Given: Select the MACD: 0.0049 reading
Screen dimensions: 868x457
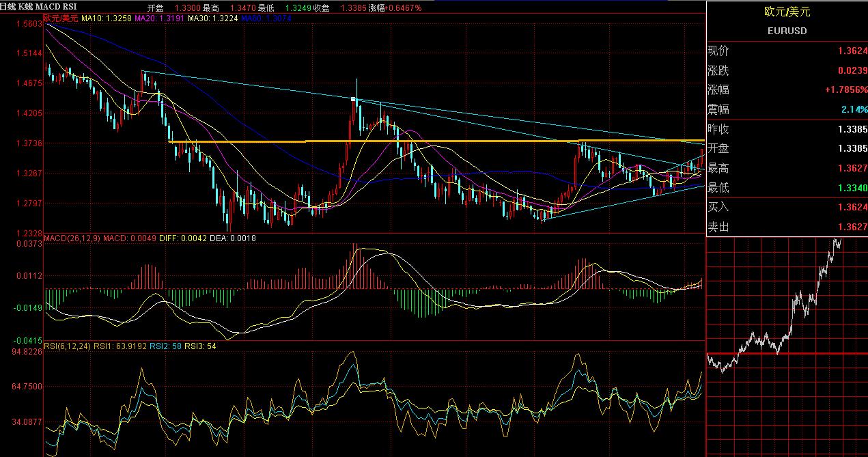Looking at the screenshot, I should (x=129, y=238).
